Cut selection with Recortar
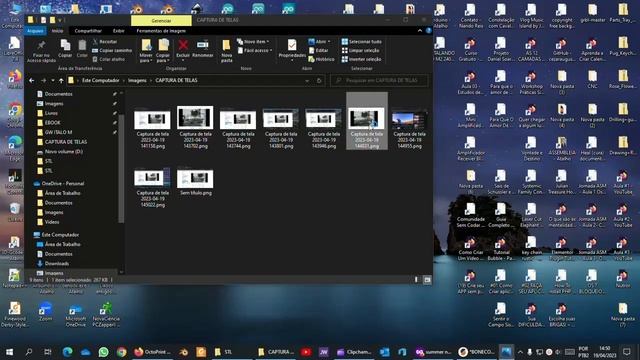Image resolution: width=640 pixels, height=360 pixels. (x=105, y=42)
